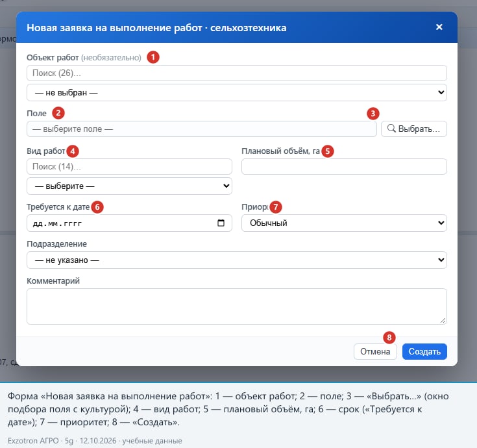The width and height of the screenshot is (477, 448).
Task: Click the «Объект работ» label
Action: pos(53,58)
